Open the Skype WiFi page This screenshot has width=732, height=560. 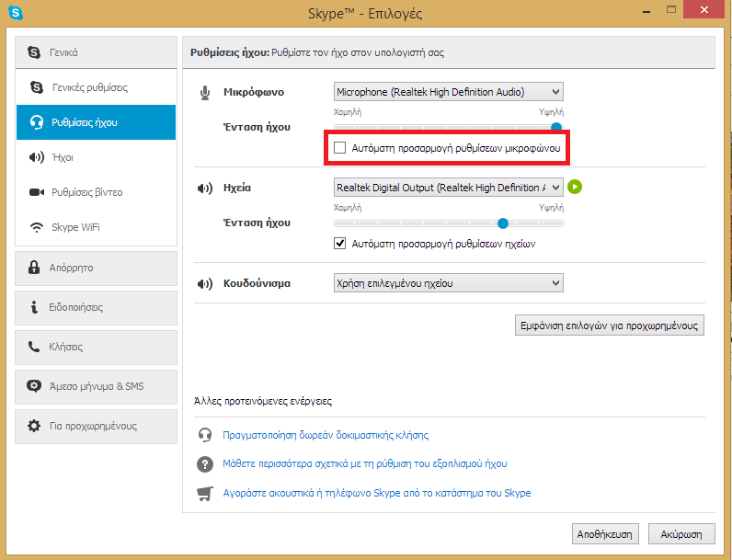tap(97, 227)
